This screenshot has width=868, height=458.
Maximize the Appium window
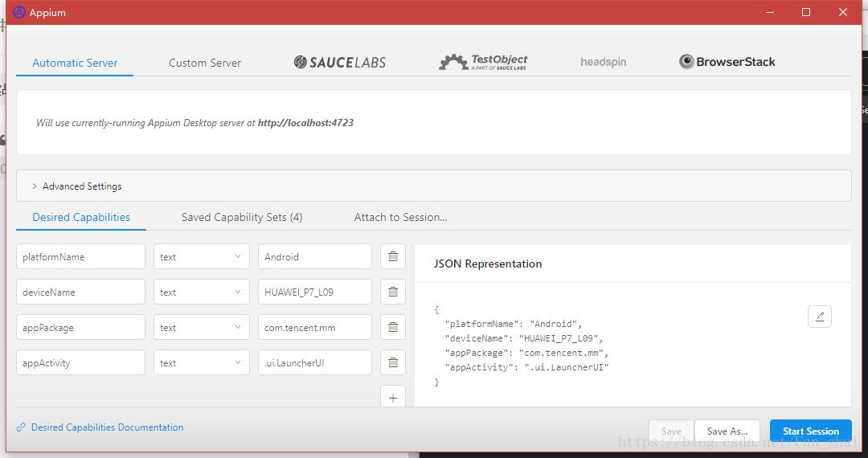pos(806,12)
